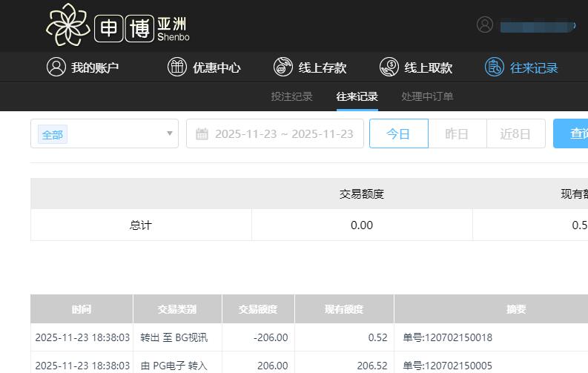
Task: Click the date range input field
Action: pos(283,134)
